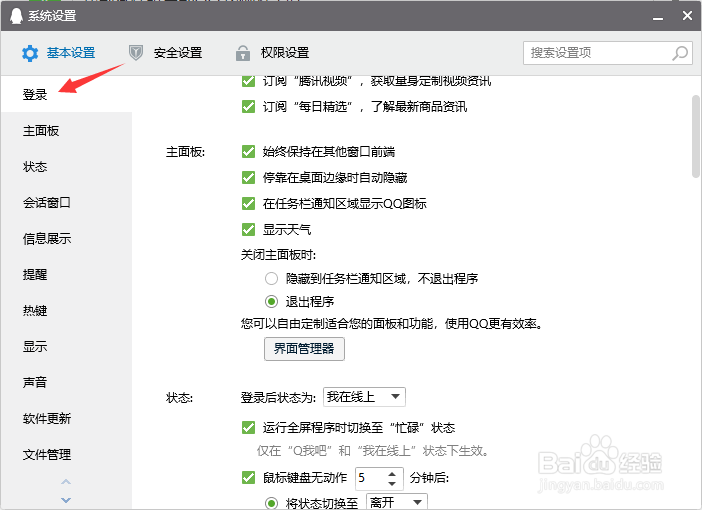Toggle 在任务栏通知区域显示QQ图标 checkbox
The width and height of the screenshot is (702, 510).
coord(248,204)
